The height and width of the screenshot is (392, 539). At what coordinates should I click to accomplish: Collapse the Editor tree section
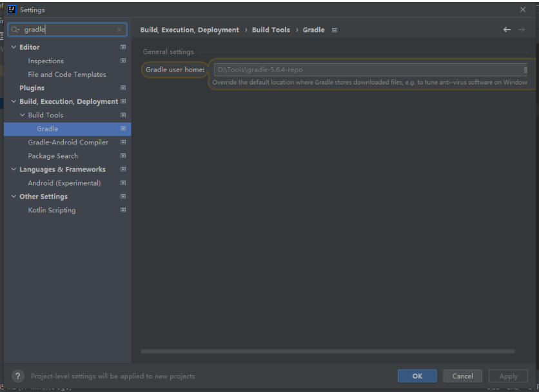click(x=14, y=47)
